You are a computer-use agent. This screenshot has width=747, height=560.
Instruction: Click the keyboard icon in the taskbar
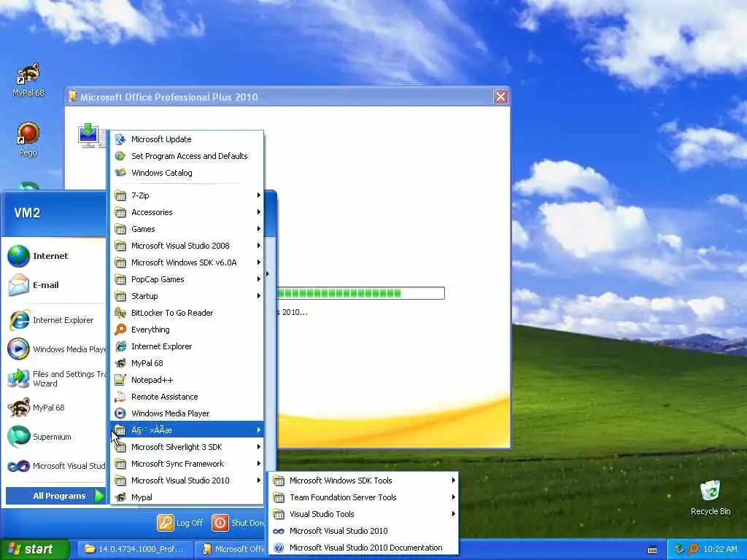[652, 550]
